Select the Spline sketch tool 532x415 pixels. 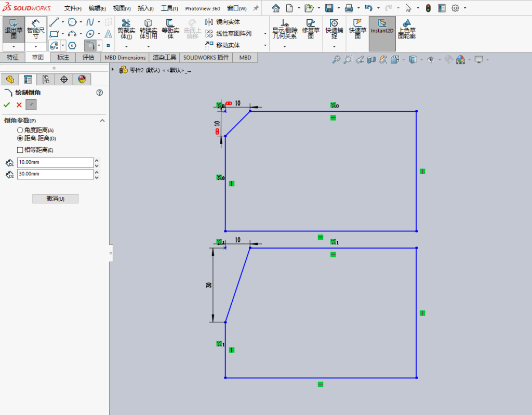90,22
